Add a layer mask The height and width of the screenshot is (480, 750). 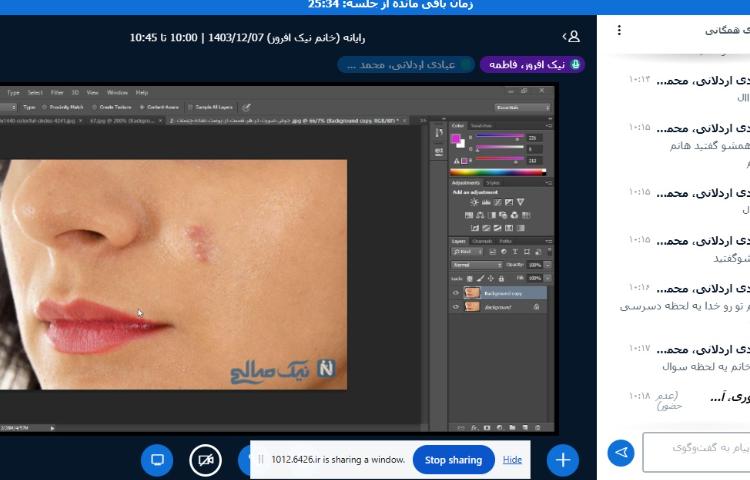click(x=487, y=428)
